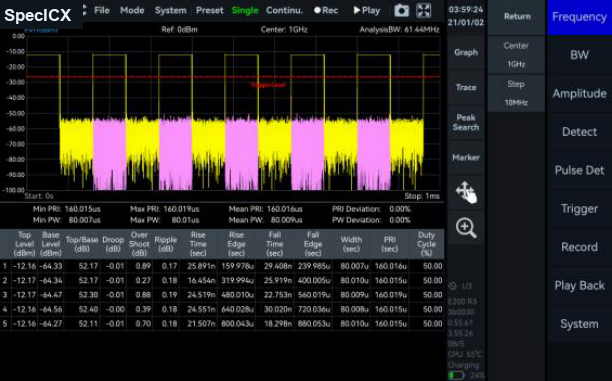Start playback with the Play button
The image size is (612, 381).
click(x=366, y=11)
